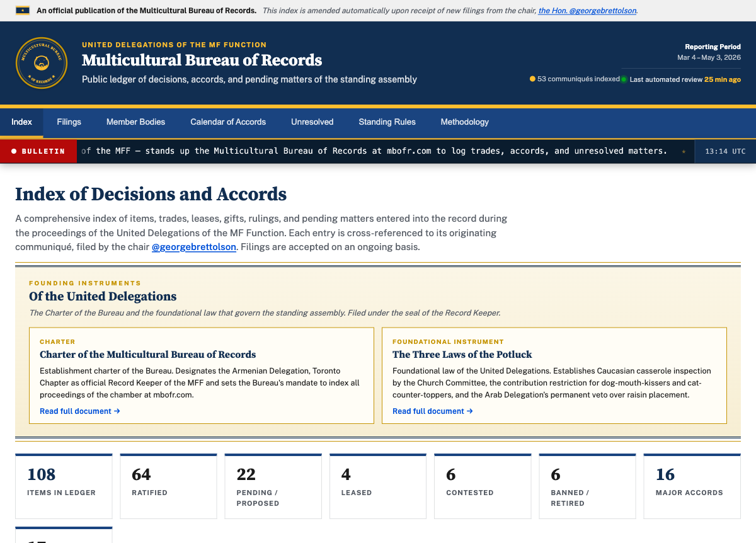The width and height of the screenshot is (756, 543).
Task: Read full document of the Charter
Action: pyautogui.click(x=80, y=411)
